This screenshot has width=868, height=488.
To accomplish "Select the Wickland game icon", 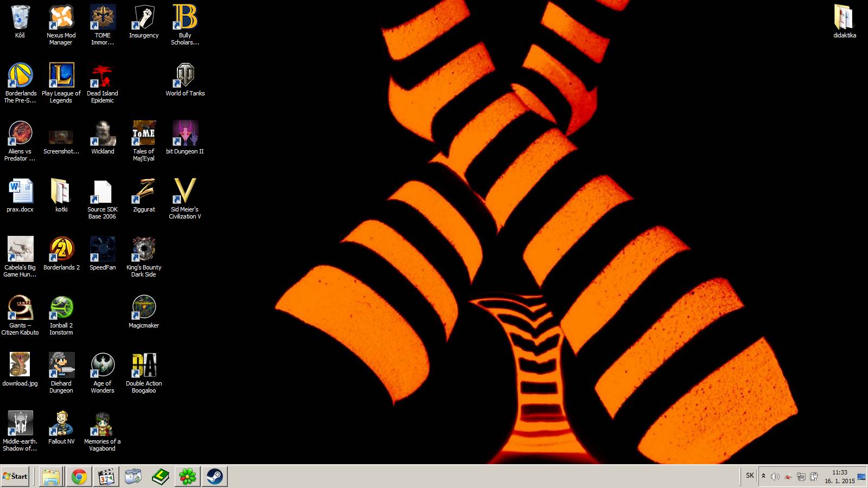I will (x=103, y=138).
